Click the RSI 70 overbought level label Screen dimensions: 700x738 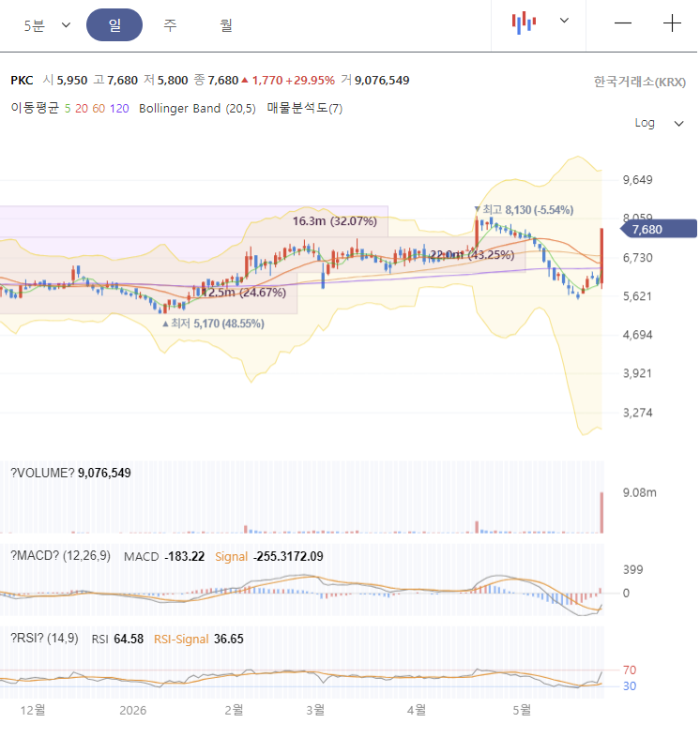coord(630,670)
